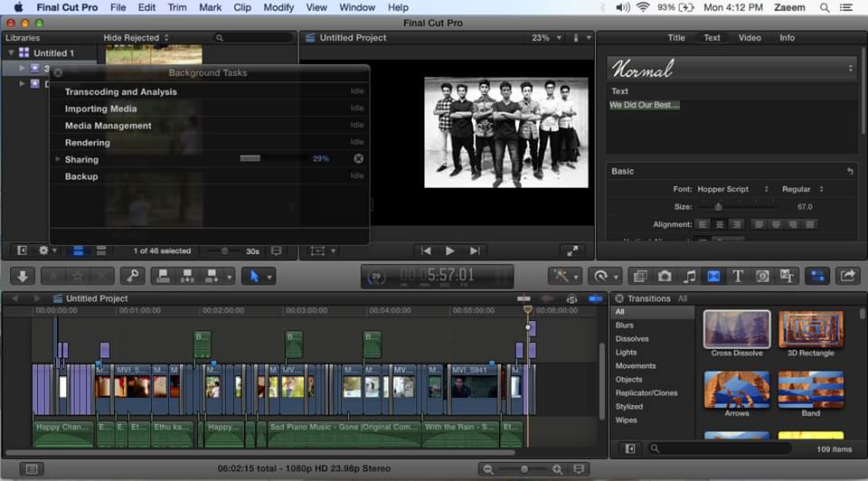The height and width of the screenshot is (481, 868).
Task: Hide the Libraries sidebar in browser
Action: (x=22, y=250)
